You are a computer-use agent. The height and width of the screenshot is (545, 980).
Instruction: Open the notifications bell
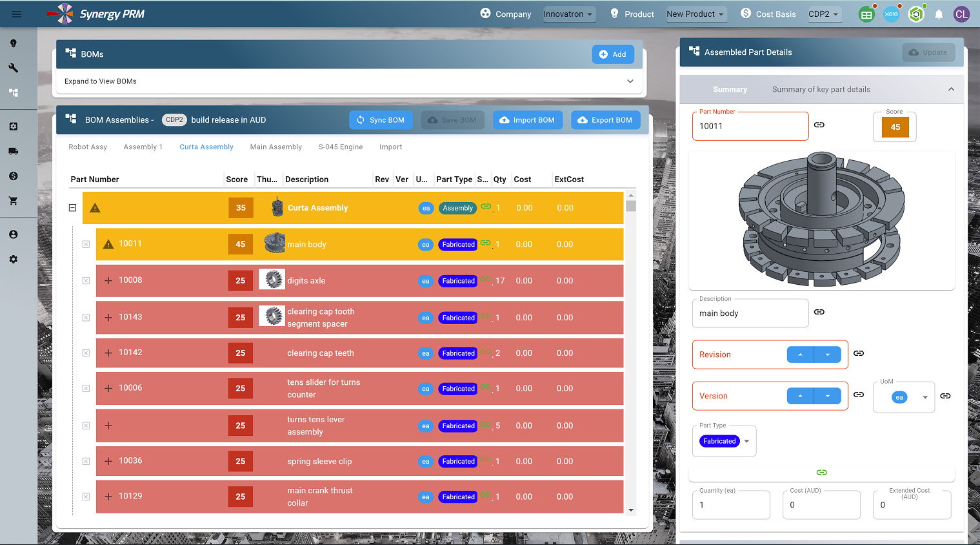click(x=939, y=14)
